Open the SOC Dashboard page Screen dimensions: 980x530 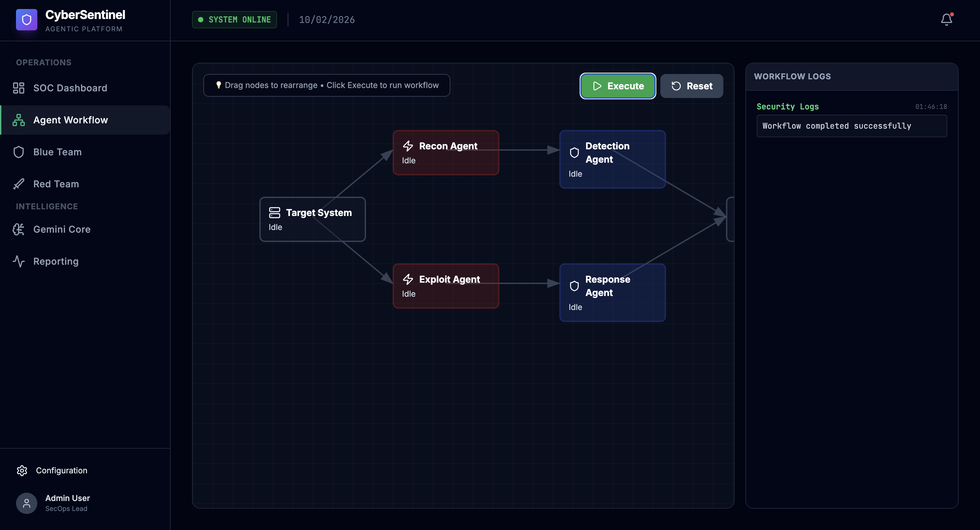point(70,88)
